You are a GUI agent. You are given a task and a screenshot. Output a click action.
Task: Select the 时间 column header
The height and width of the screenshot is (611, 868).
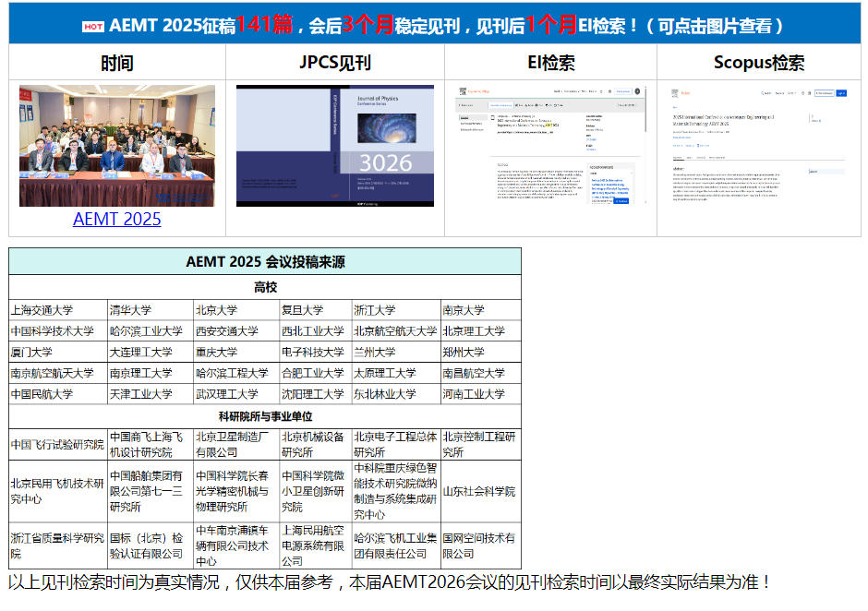[116, 63]
